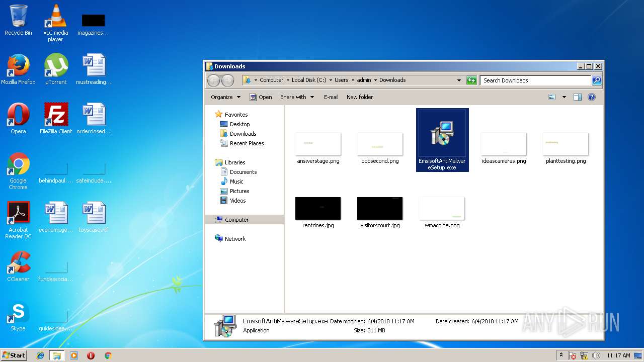The width and height of the screenshot is (644, 362).
Task: Click the Back navigation arrow in Explorer
Action: tap(213, 80)
